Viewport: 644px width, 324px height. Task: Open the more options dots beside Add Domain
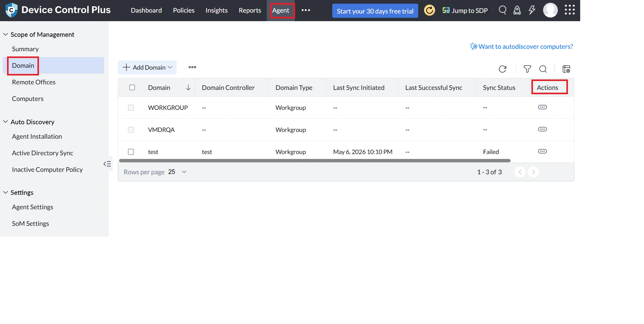coord(192,67)
